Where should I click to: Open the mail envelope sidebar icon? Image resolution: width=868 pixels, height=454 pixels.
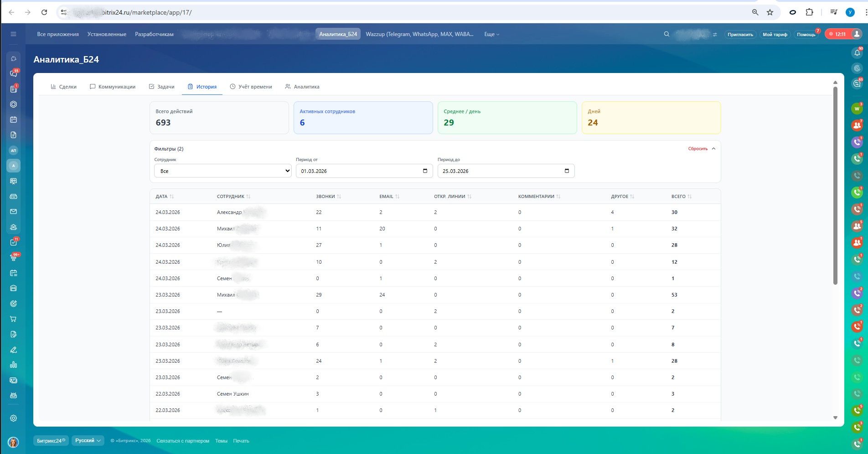coord(13,212)
